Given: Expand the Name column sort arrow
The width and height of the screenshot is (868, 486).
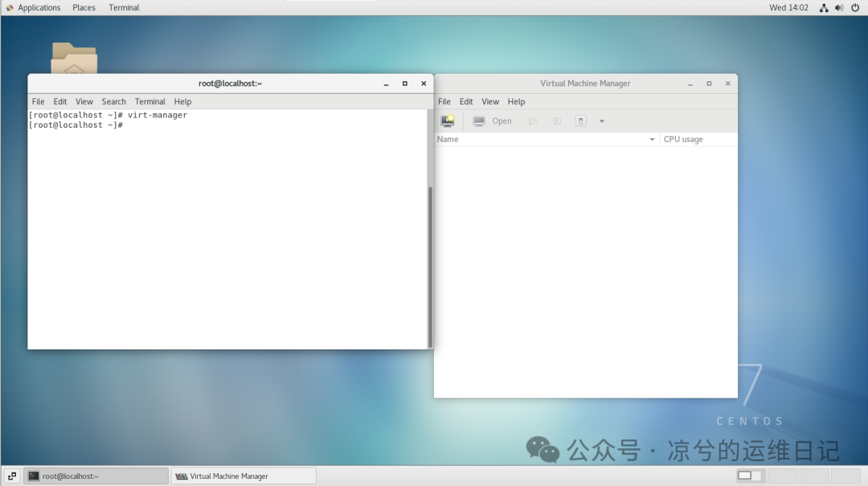Looking at the screenshot, I should coord(652,140).
